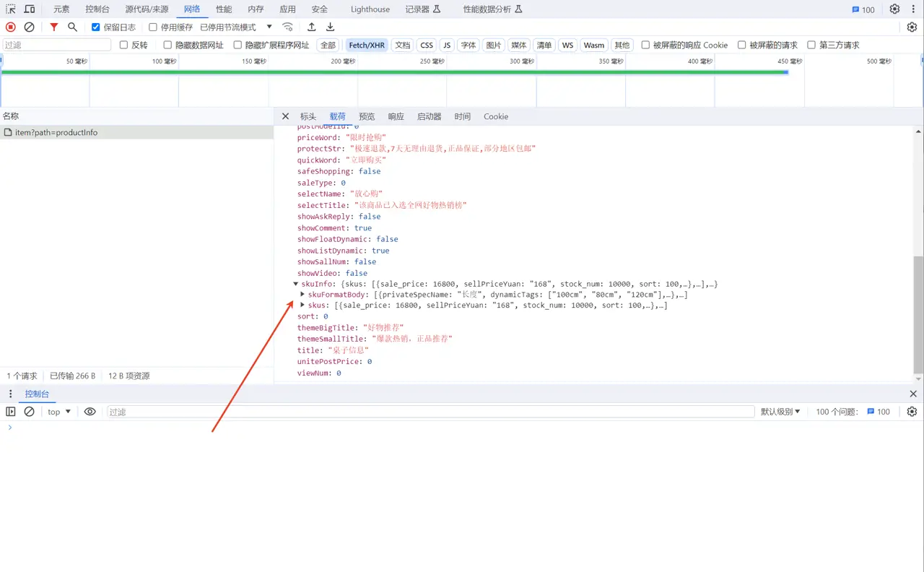Clear the console output
The width and height of the screenshot is (924, 572).
pos(30,412)
